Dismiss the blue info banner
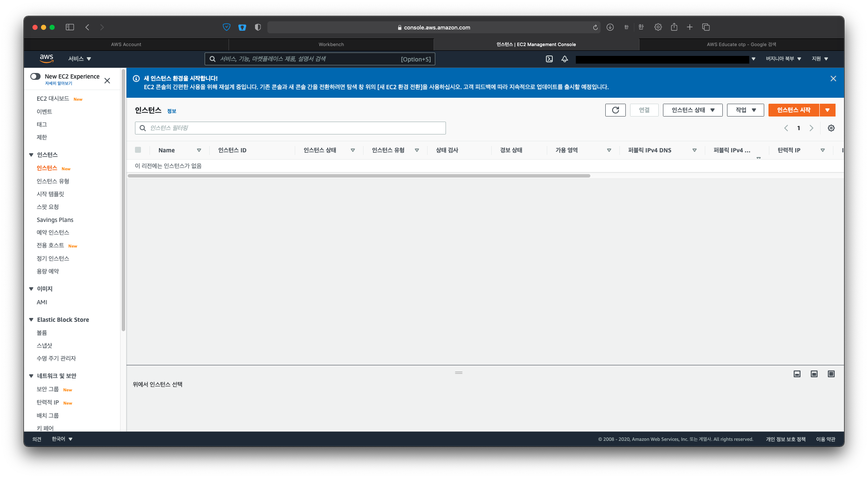 (x=833, y=79)
